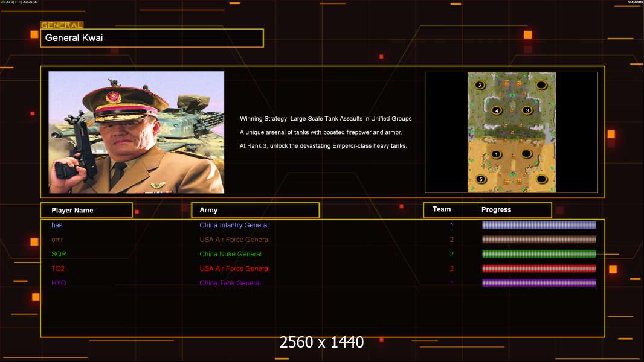Select player 'SQR' in the list
Viewport: 644px width, 362px height.
coord(59,254)
